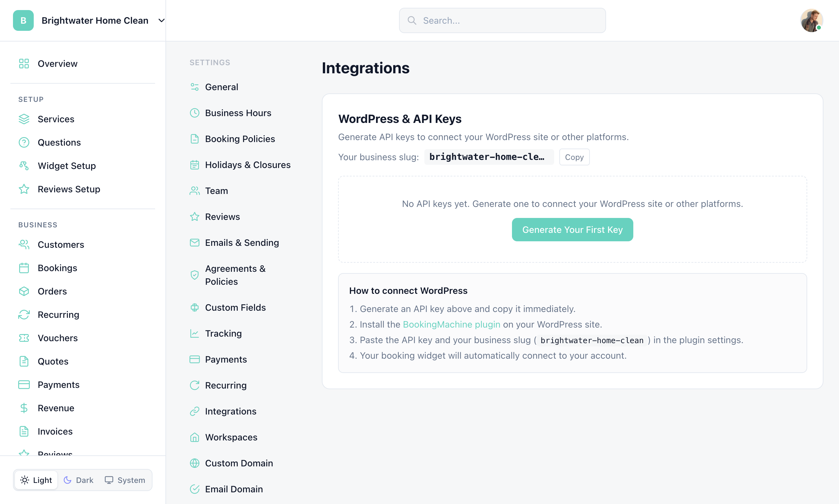Open the Team settings section
This screenshot has height=504, width=839.
coord(216,191)
